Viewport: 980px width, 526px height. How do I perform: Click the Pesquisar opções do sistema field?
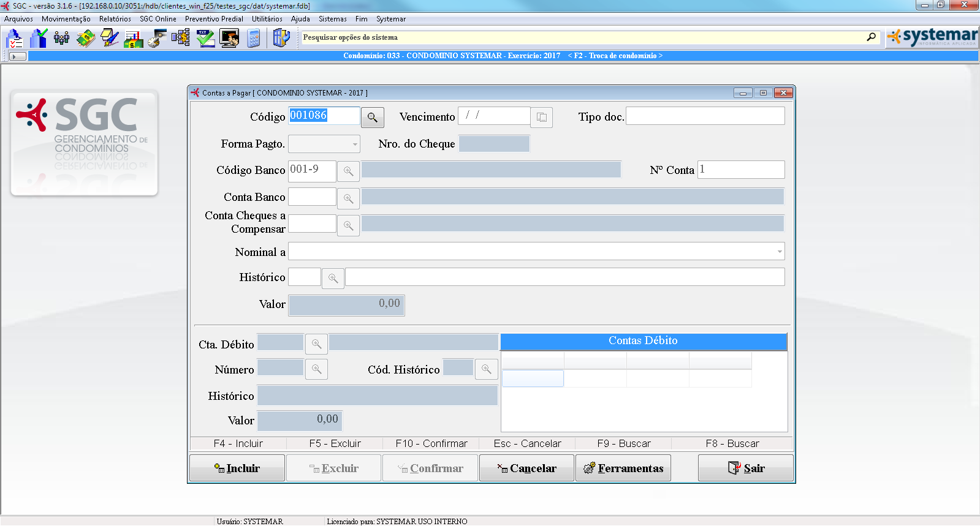click(x=582, y=37)
